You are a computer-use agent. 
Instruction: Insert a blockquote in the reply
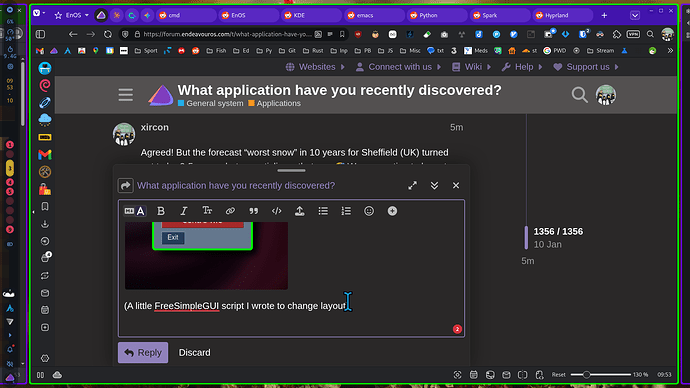pyautogui.click(x=253, y=211)
